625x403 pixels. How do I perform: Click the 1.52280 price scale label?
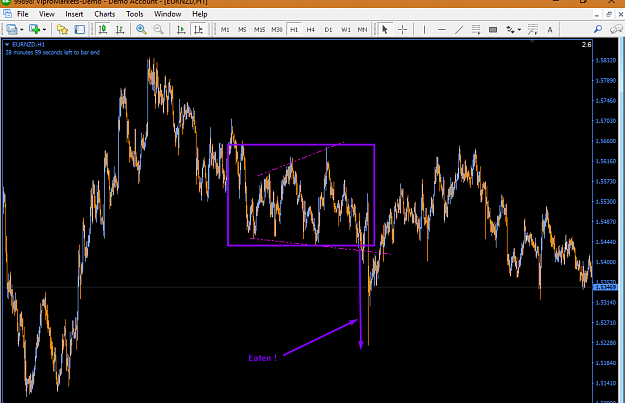pyautogui.click(x=605, y=343)
